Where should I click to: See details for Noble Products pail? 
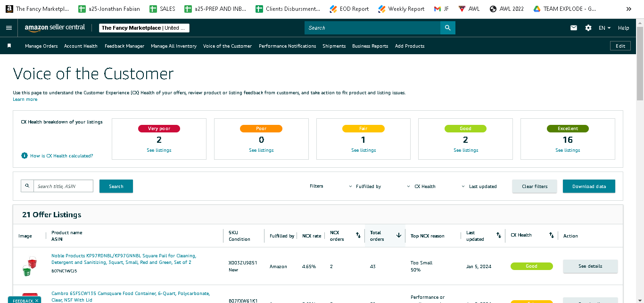[x=590, y=266]
